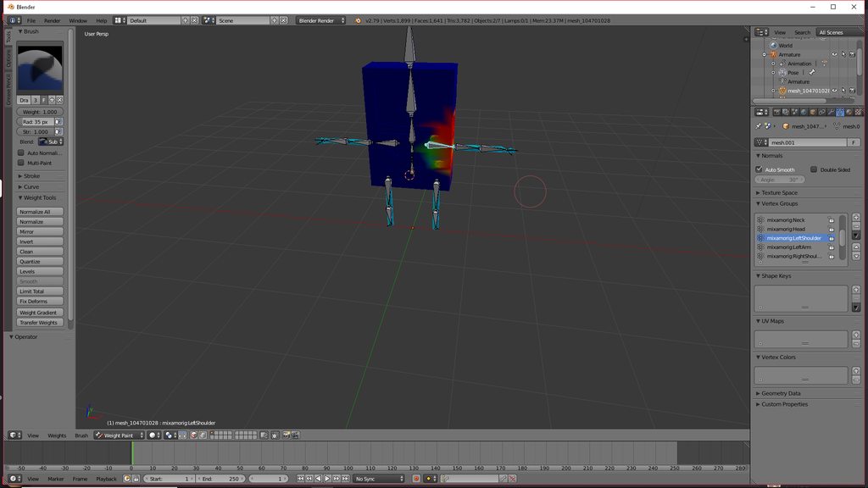
Task: Disable the Auto Smooth checkbox
Action: pos(759,169)
